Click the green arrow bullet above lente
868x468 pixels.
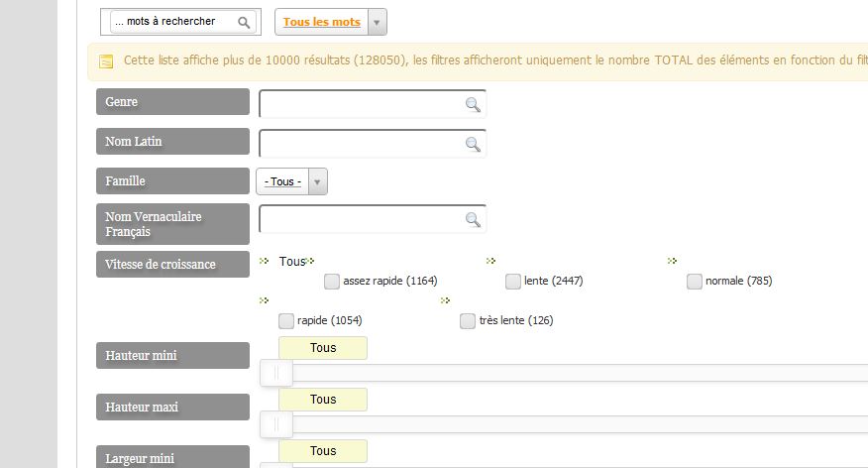[x=491, y=261]
